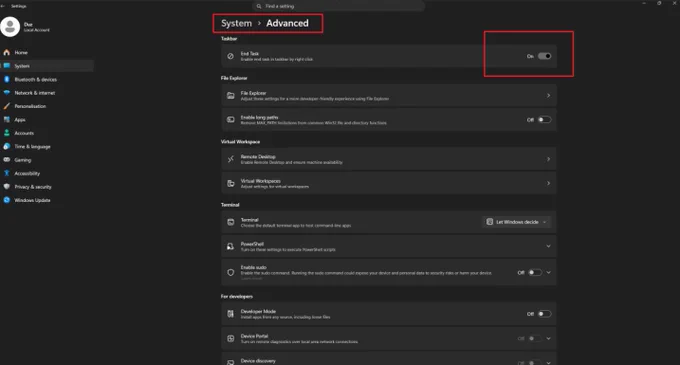Click the Enable sudo description text
The height and width of the screenshot is (365, 680).
pyautogui.click(x=366, y=273)
